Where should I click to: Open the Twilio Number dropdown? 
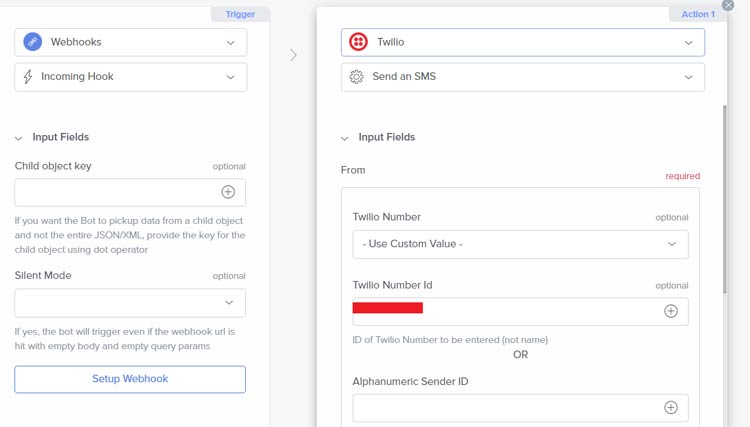coord(520,244)
